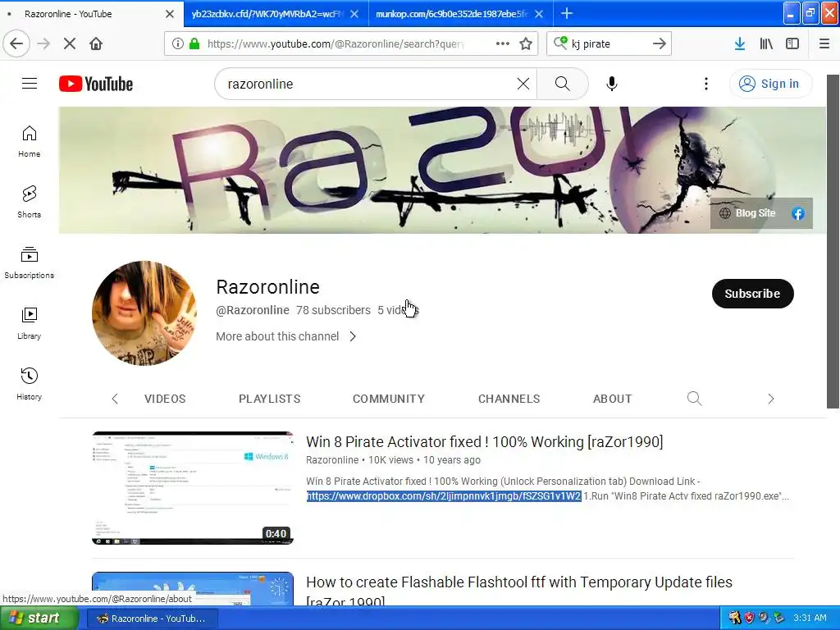Open How to create Flashable Flashtool video
Screen dimensions: 840x630
click(x=518, y=589)
